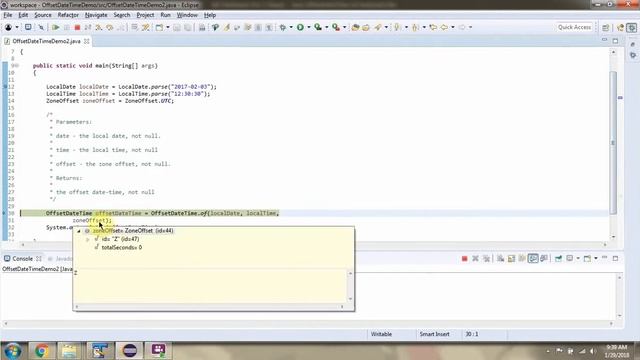Open the Refactor menu

68,15
